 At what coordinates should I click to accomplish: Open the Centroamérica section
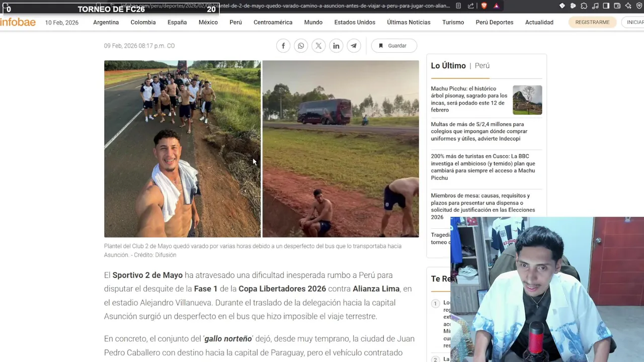273,23
